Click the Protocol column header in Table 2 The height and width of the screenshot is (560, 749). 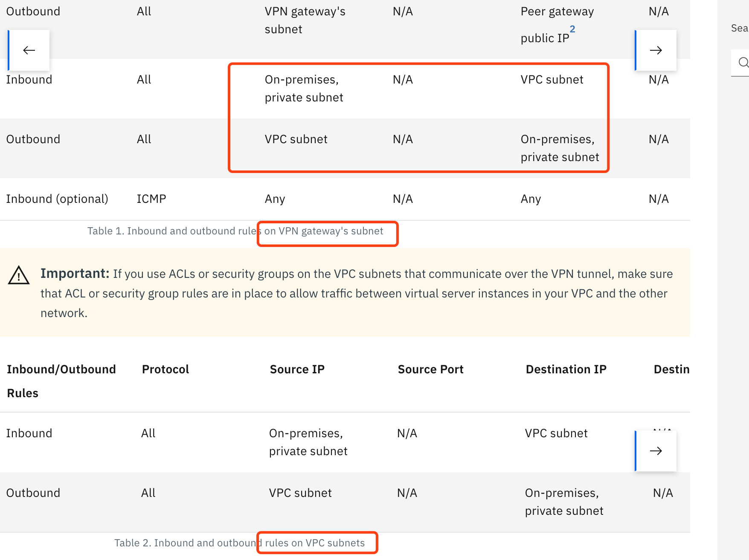coord(165,369)
